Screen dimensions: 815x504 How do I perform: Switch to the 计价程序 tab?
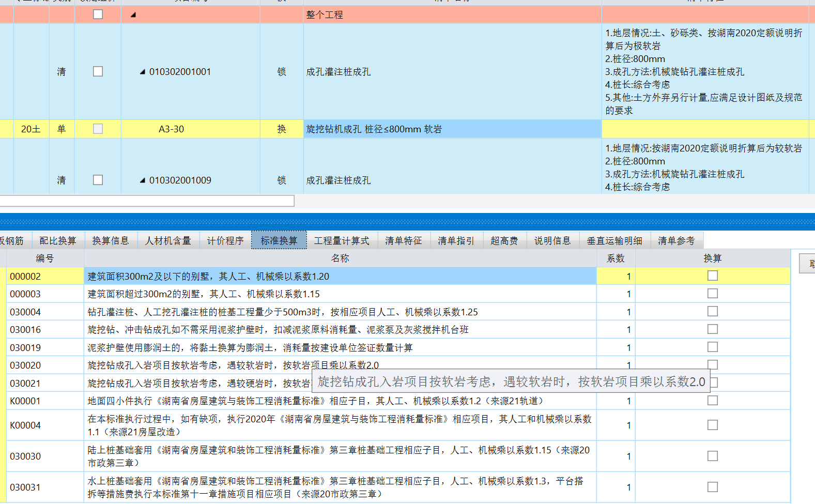(x=225, y=240)
